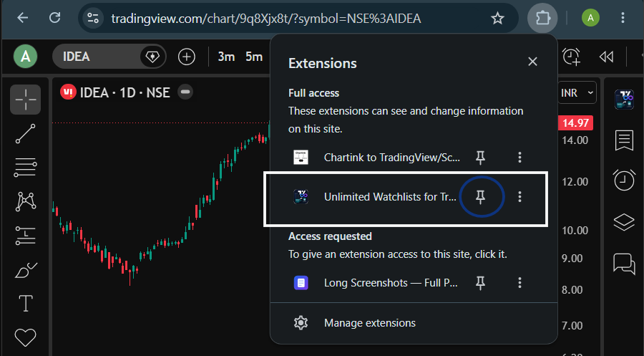Image resolution: width=644 pixels, height=356 pixels.
Task: Click the IDEA symbol search box
Action: [109, 57]
